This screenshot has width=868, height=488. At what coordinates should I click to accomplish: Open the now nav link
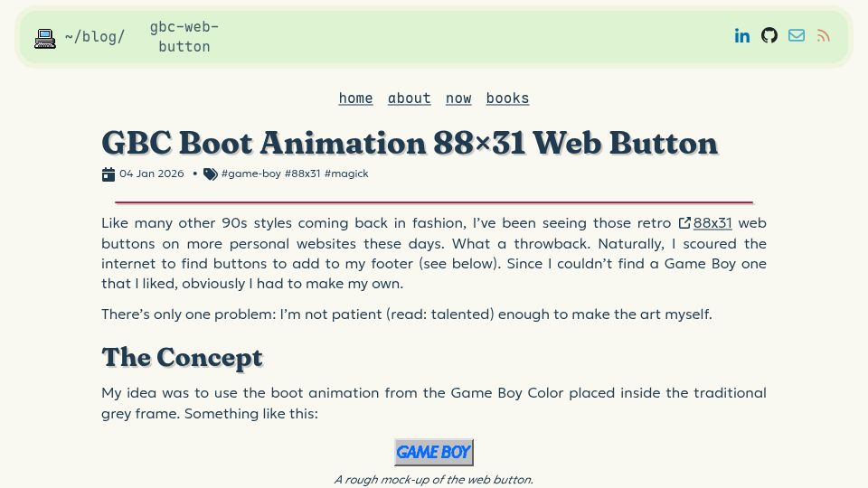coord(458,98)
